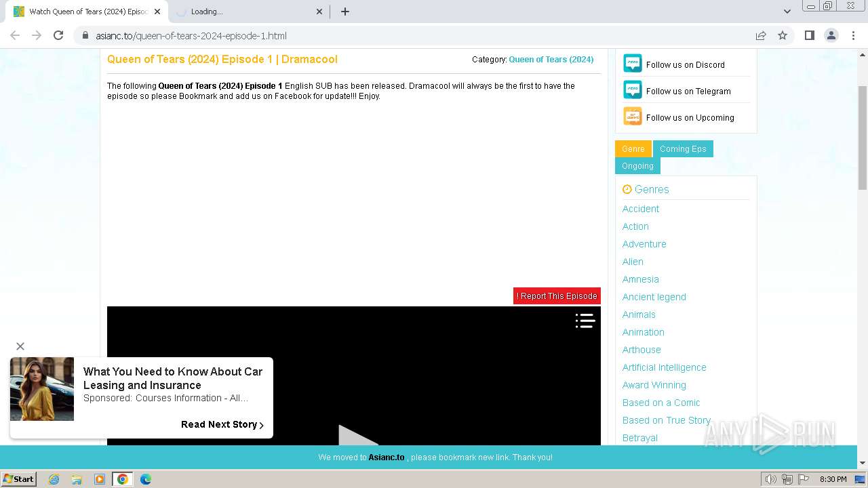Open the Chrome three-dot menu

pyautogui.click(x=853, y=35)
